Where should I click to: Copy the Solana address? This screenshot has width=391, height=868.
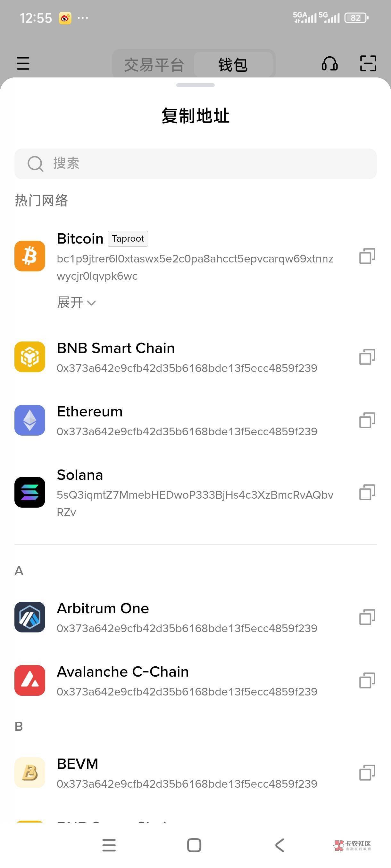click(367, 492)
